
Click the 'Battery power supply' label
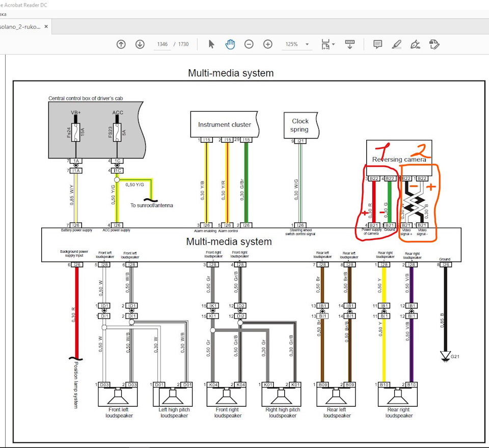coord(77,230)
